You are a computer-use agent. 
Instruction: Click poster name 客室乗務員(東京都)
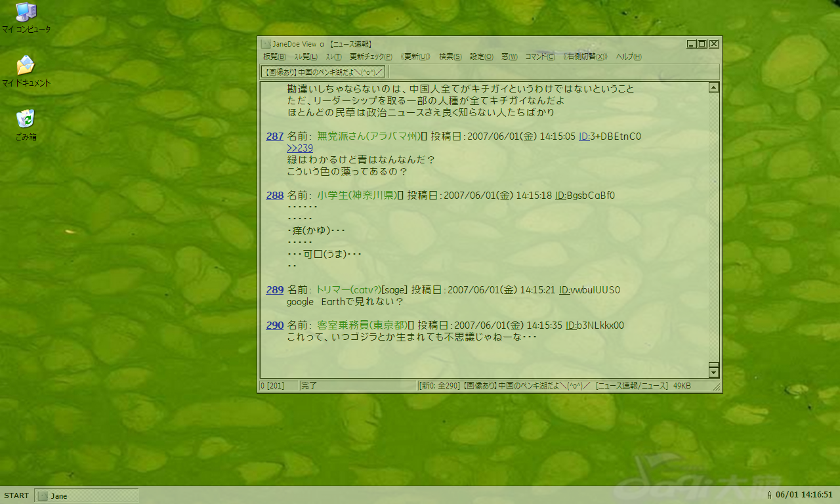[x=362, y=325]
